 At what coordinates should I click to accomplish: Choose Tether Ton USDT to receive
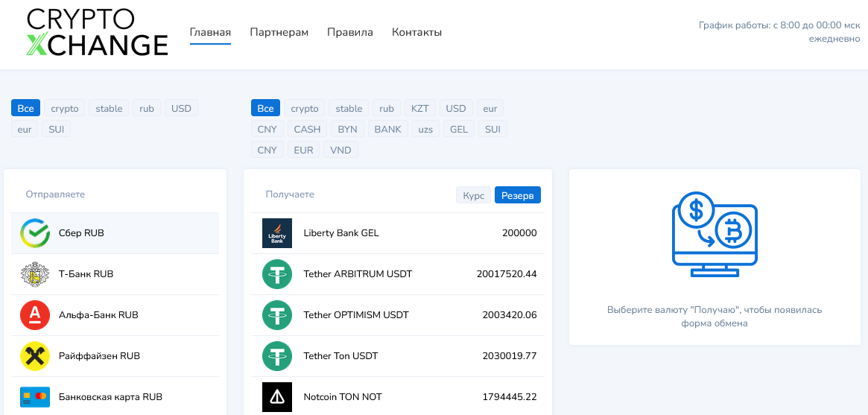click(398, 356)
